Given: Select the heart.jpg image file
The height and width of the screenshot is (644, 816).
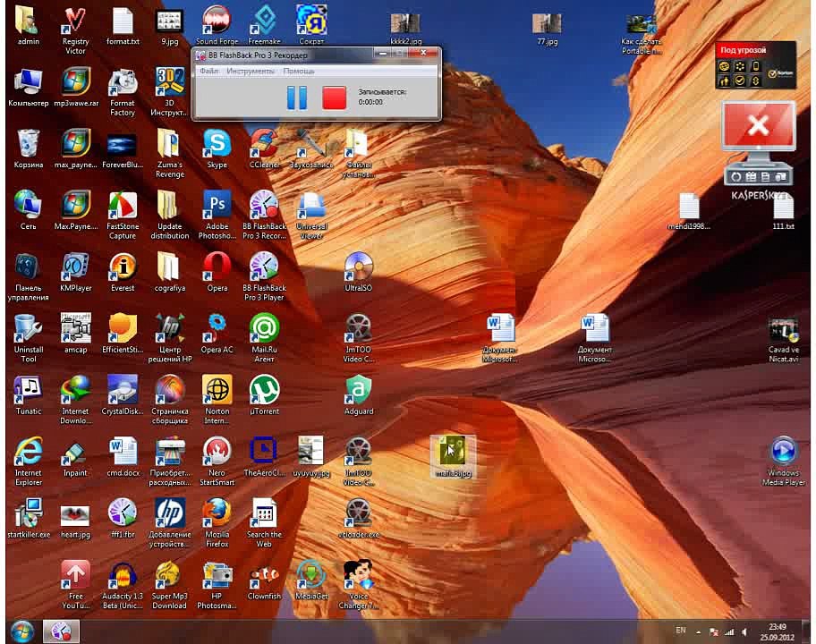Looking at the screenshot, I should pyautogui.click(x=75, y=521).
